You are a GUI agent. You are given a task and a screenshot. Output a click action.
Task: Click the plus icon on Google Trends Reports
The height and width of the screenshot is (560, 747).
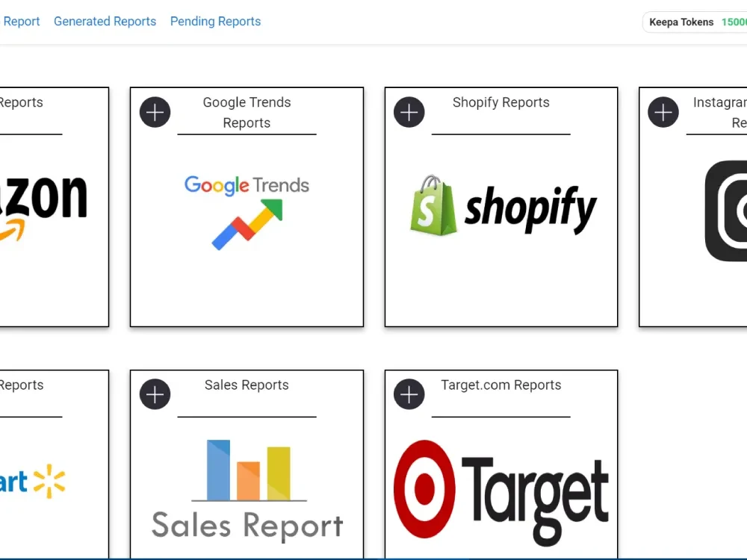pyautogui.click(x=155, y=113)
